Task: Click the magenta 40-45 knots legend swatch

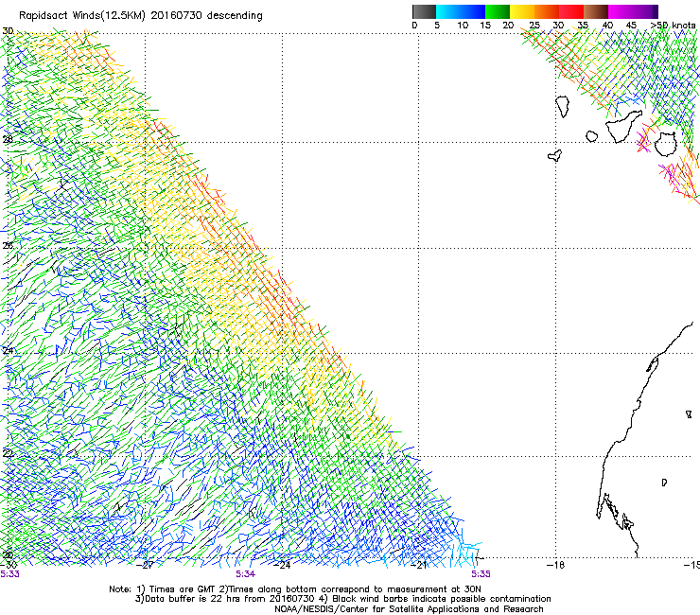Action: coord(621,11)
